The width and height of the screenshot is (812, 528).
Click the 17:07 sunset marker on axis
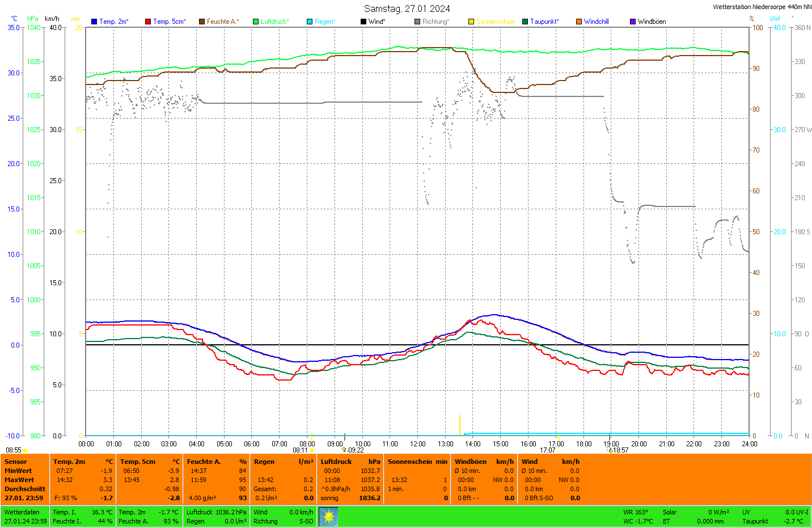point(548,450)
